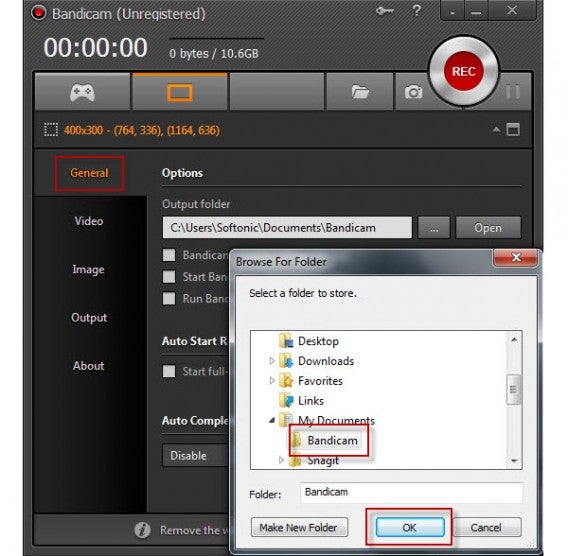
Task: Take a screenshot with camera icon
Action: (x=413, y=92)
